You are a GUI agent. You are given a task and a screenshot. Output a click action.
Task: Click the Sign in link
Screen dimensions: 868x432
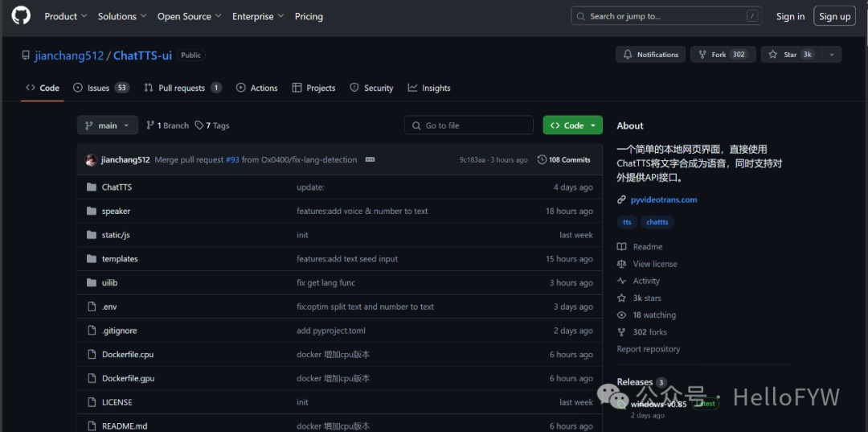pos(791,17)
